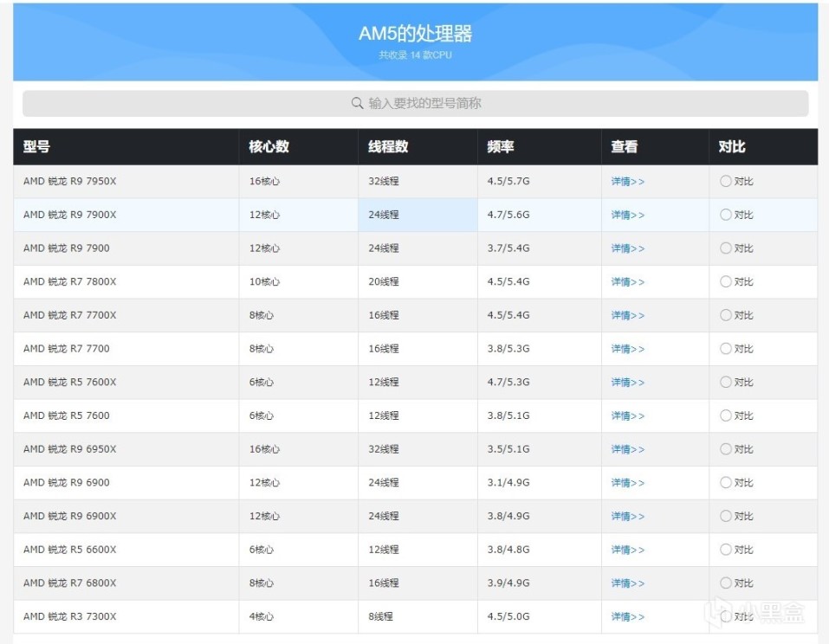
Task: Click model name AMD 锐龙 R3 7300X
Action: tap(70, 616)
